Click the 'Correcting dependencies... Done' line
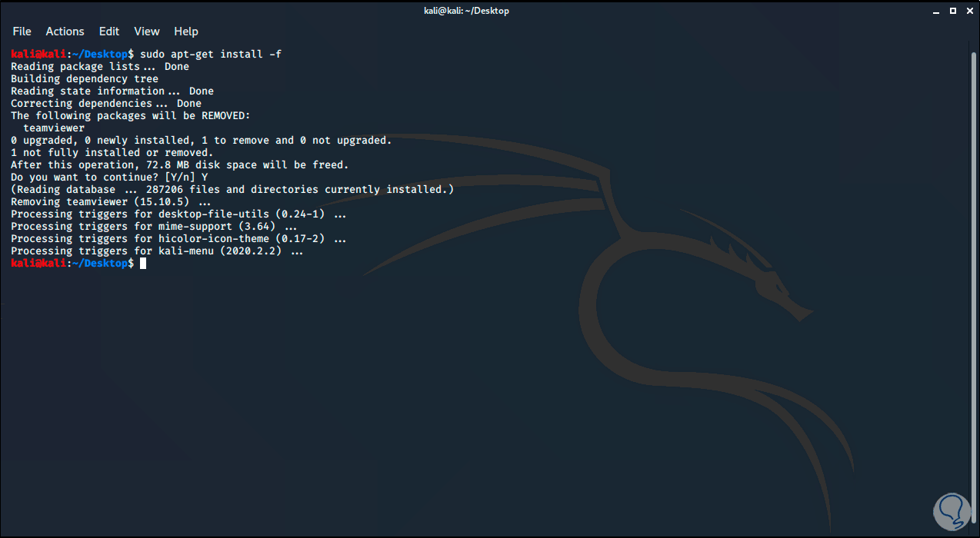Image resolution: width=980 pixels, height=538 pixels. point(106,103)
